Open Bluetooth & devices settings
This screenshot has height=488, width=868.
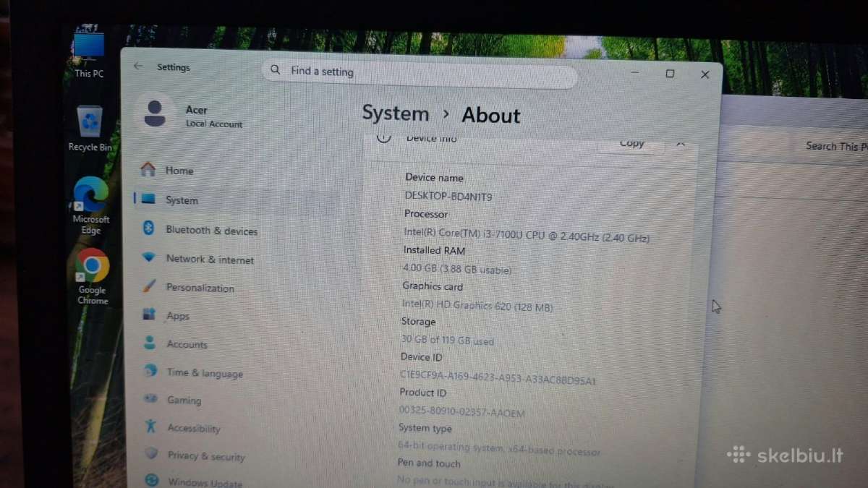(x=211, y=231)
